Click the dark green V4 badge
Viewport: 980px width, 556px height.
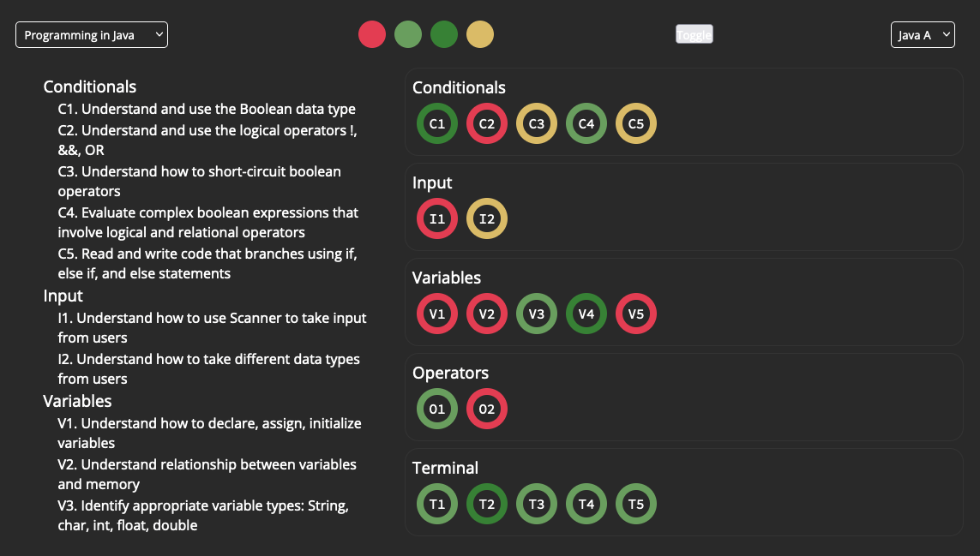tap(586, 314)
